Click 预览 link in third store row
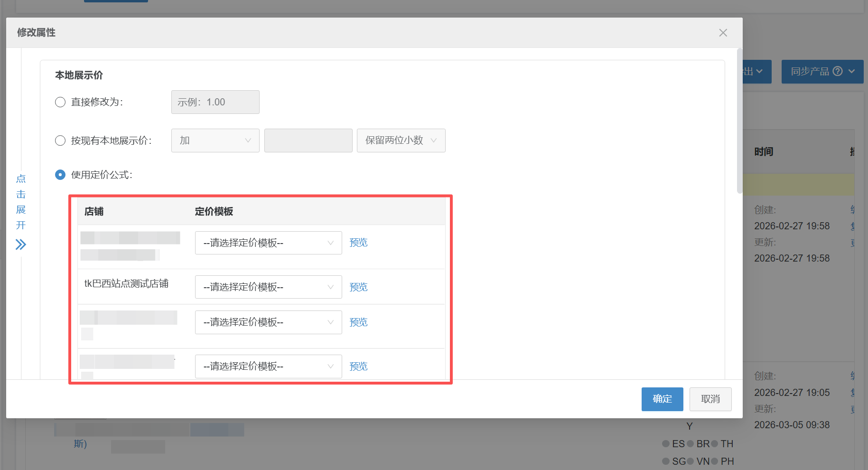The width and height of the screenshot is (868, 470). pos(358,322)
